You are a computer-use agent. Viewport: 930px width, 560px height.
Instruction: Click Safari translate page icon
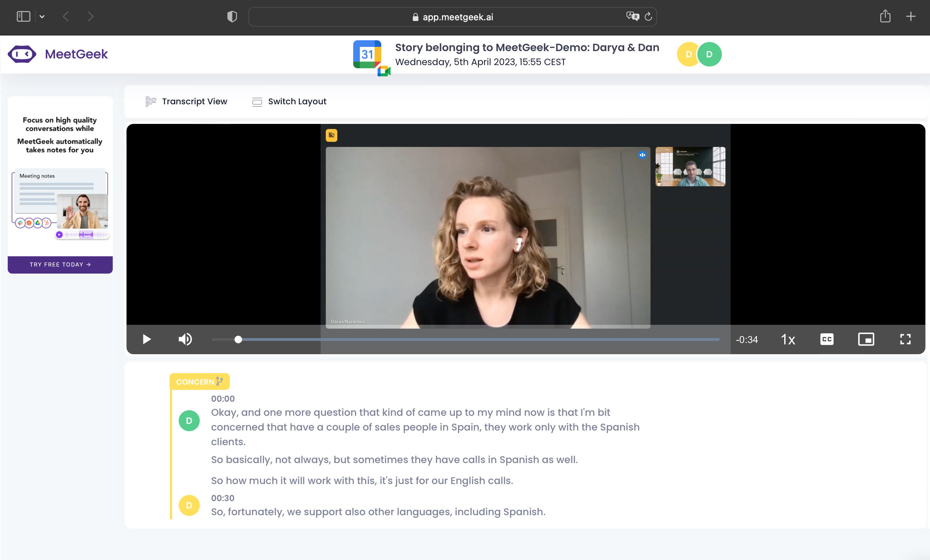click(632, 16)
